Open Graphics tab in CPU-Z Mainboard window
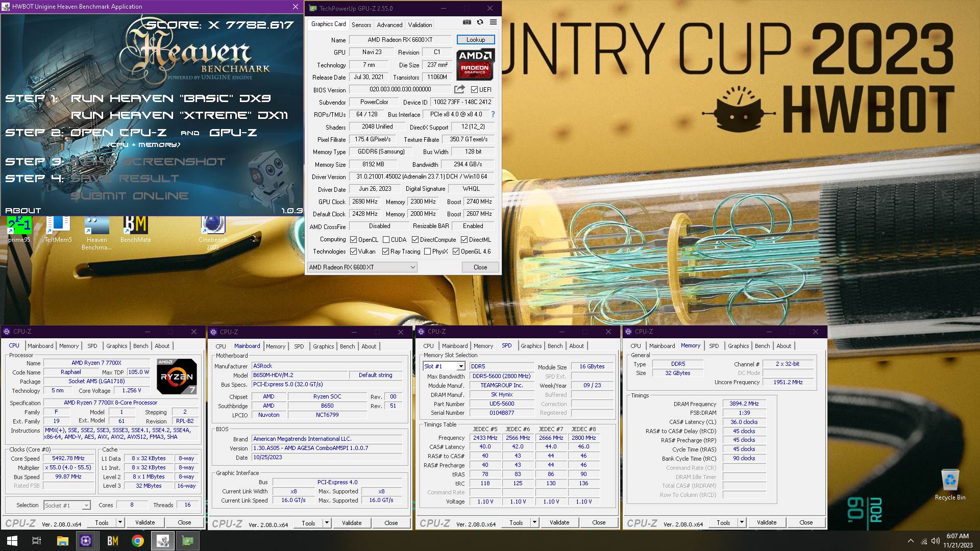Image resolution: width=980 pixels, height=551 pixels. pyautogui.click(x=324, y=346)
